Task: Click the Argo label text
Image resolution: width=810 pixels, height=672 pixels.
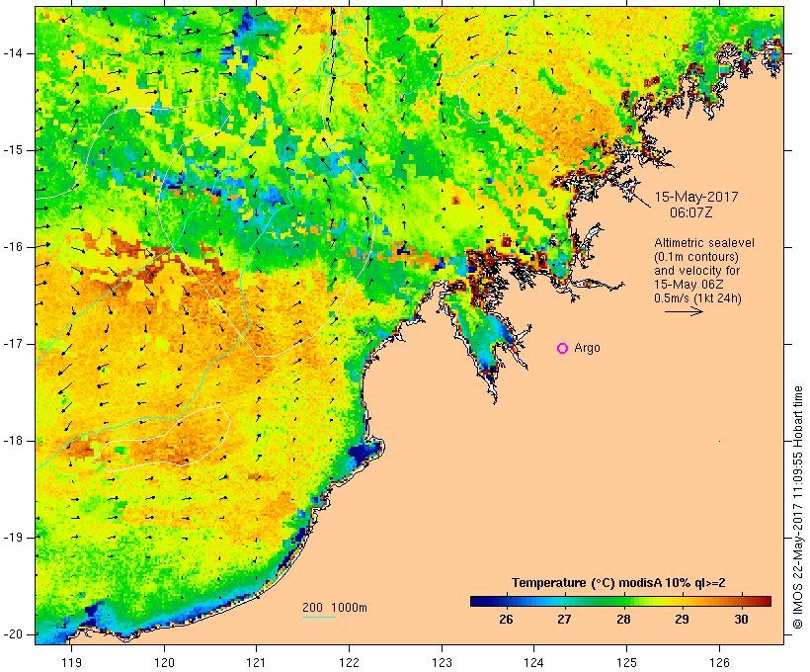Action: (x=587, y=348)
